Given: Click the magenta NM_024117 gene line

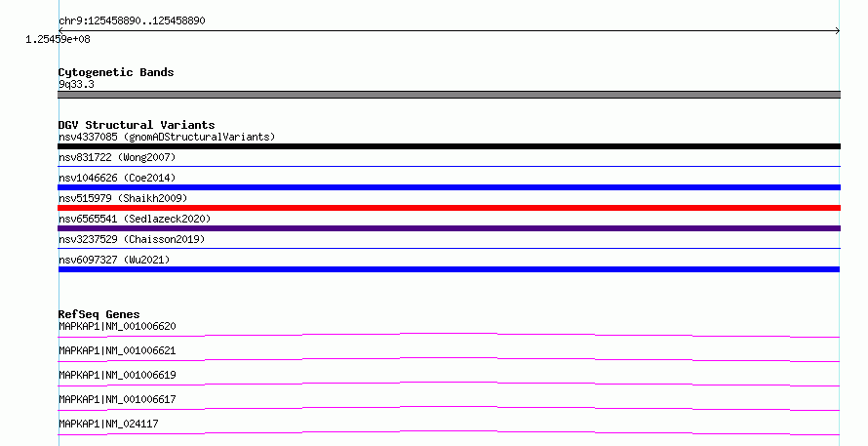Looking at the screenshot, I should click(449, 432).
